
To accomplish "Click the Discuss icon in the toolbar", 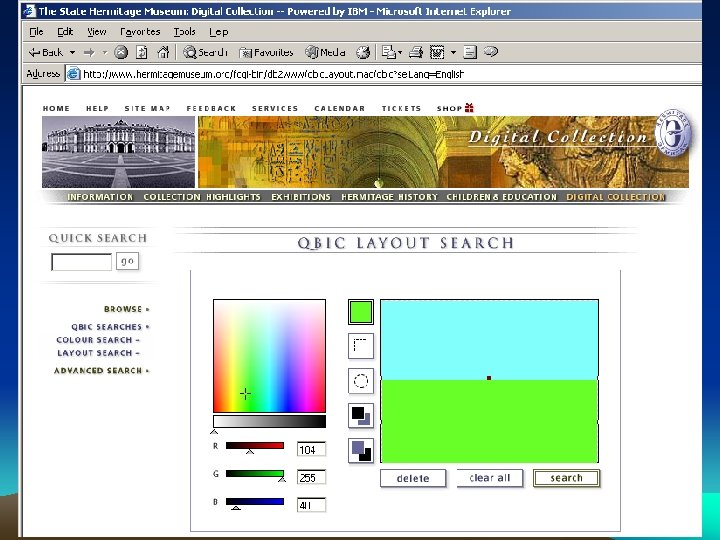I will [x=470, y=52].
